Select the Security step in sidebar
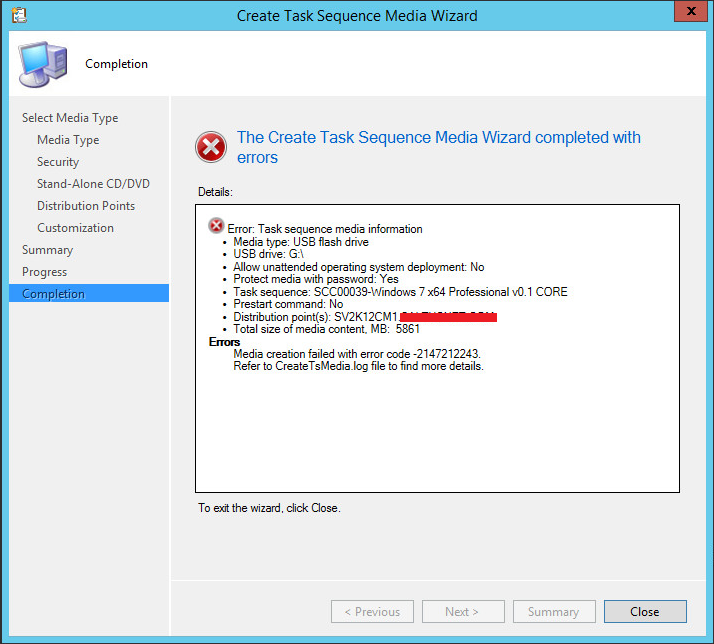714x644 pixels. click(x=58, y=162)
